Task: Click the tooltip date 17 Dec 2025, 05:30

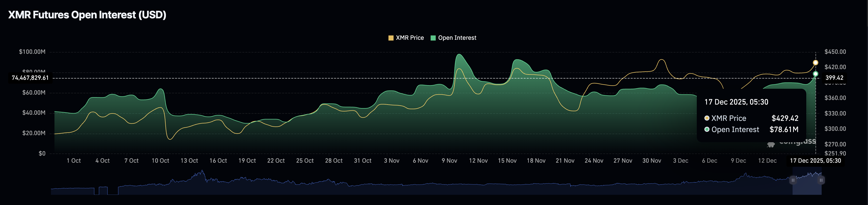Action: (736, 102)
